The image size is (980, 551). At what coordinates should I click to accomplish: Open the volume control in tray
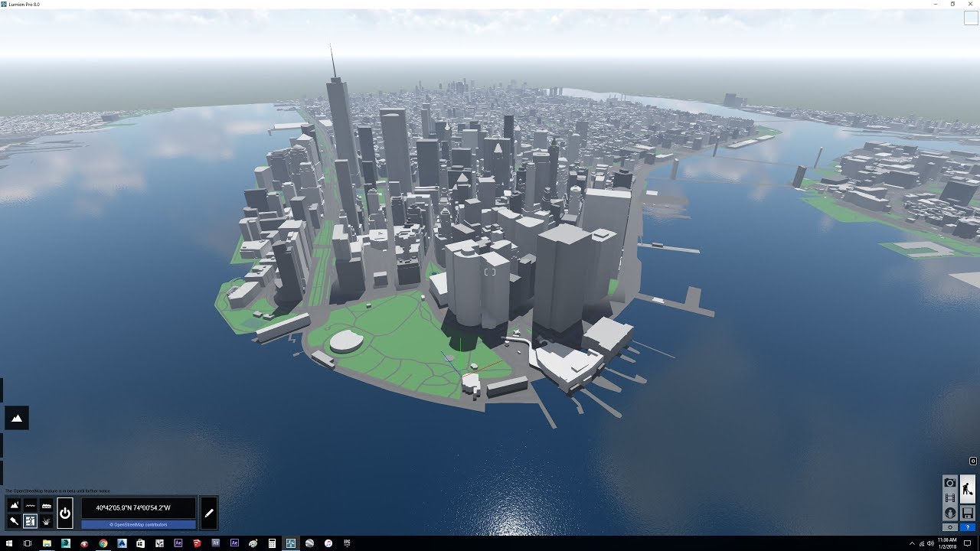pyautogui.click(x=930, y=543)
